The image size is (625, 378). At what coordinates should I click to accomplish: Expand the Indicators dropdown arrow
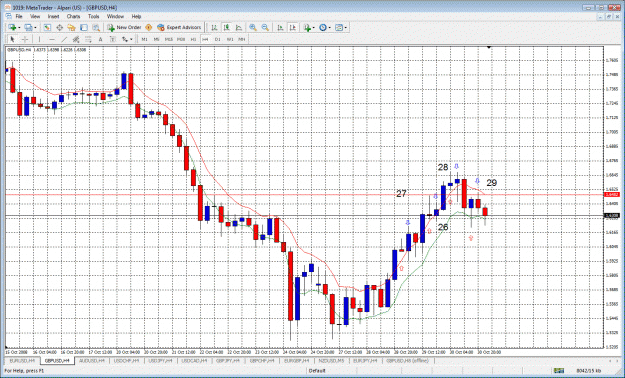click(313, 28)
